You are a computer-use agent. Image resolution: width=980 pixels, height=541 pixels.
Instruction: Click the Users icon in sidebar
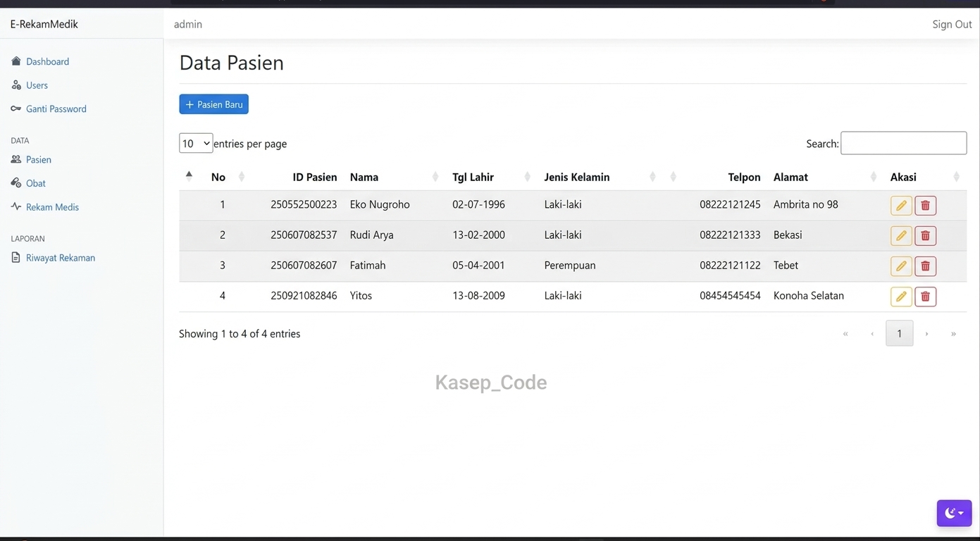click(16, 85)
